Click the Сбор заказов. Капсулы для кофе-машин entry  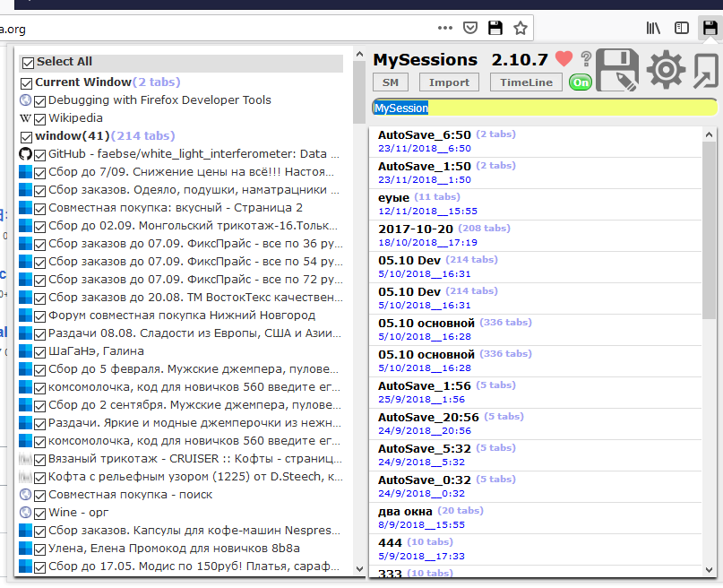(x=194, y=531)
